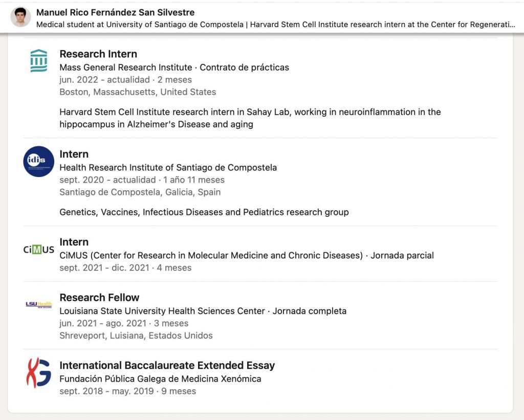Image resolution: width=524 pixels, height=420 pixels.
Task: Click the Xenómica foundation logo icon
Action: [x=39, y=372]
